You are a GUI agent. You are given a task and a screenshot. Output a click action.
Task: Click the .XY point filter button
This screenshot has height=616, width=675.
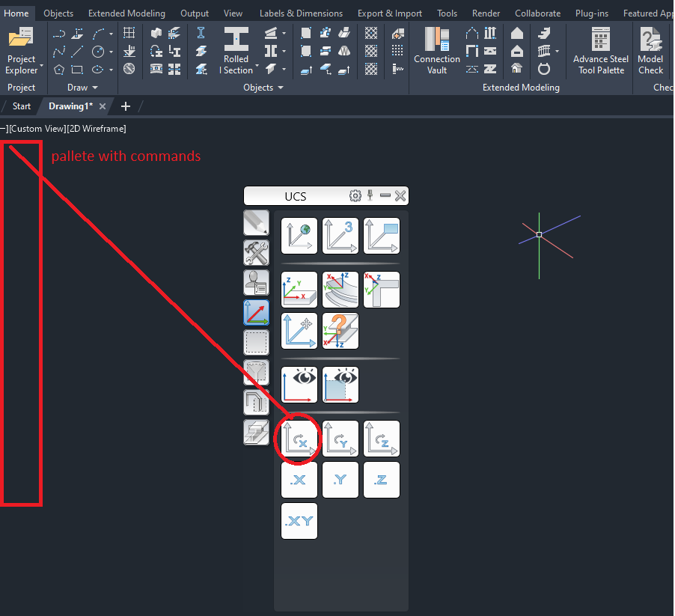(x=299, y=520)
